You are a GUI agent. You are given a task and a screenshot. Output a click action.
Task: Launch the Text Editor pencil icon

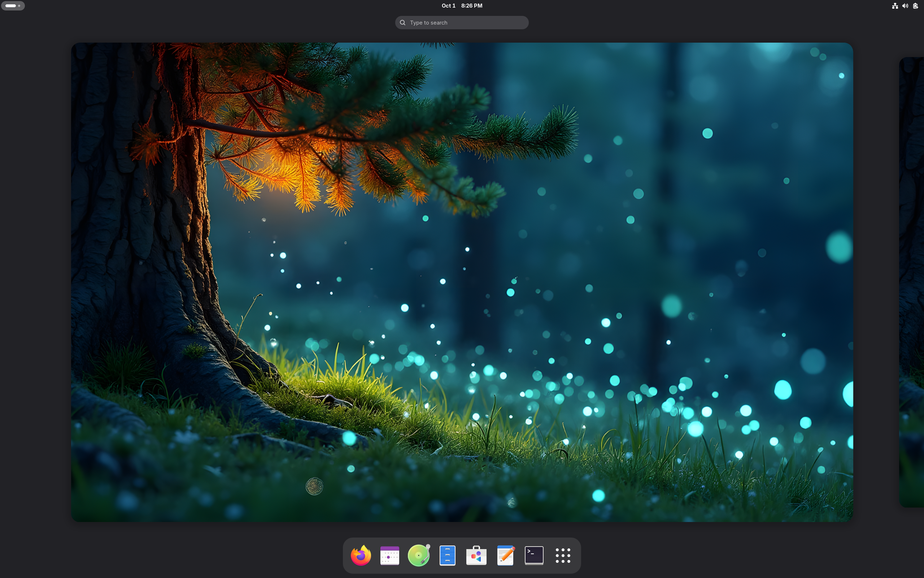pyautogui.click(x=505, y=556)
